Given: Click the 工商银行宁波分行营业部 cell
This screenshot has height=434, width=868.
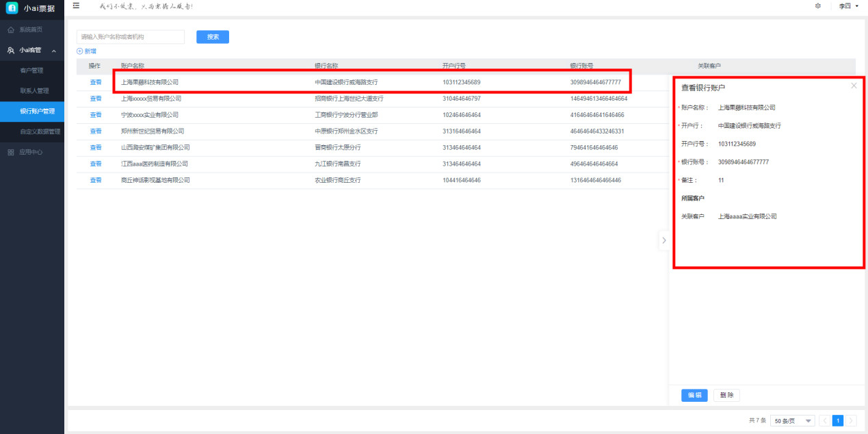Looking at the screenshot, I should (x=346, y=115).
